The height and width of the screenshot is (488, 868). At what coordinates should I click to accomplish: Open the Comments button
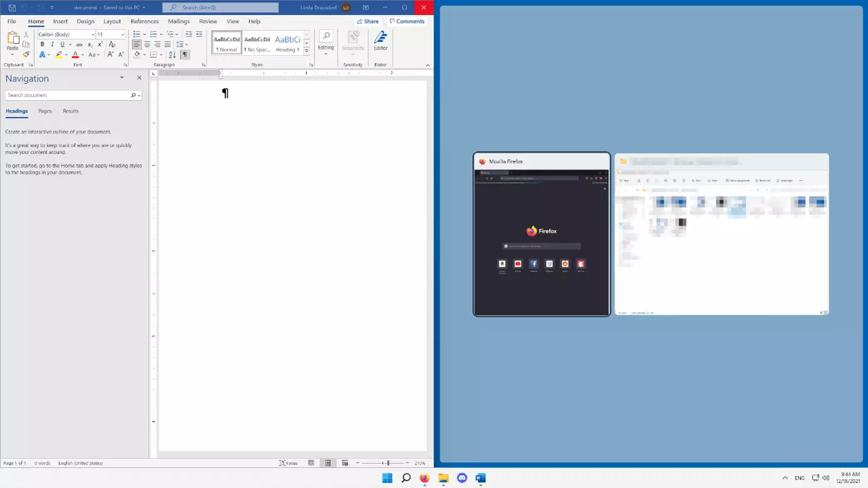pyautogui.click(x=407, y=21)
